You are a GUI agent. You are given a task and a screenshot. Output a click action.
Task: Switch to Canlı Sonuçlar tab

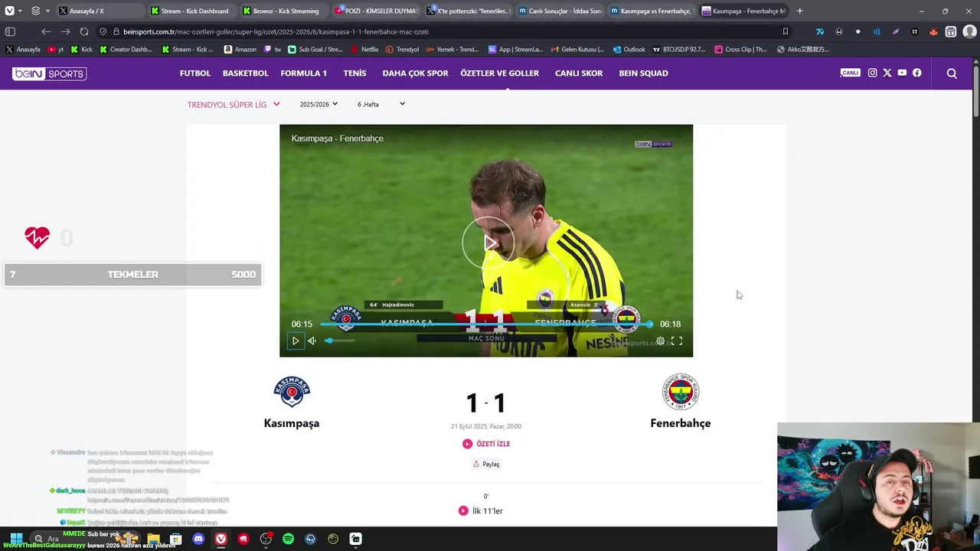coord(560,11)
